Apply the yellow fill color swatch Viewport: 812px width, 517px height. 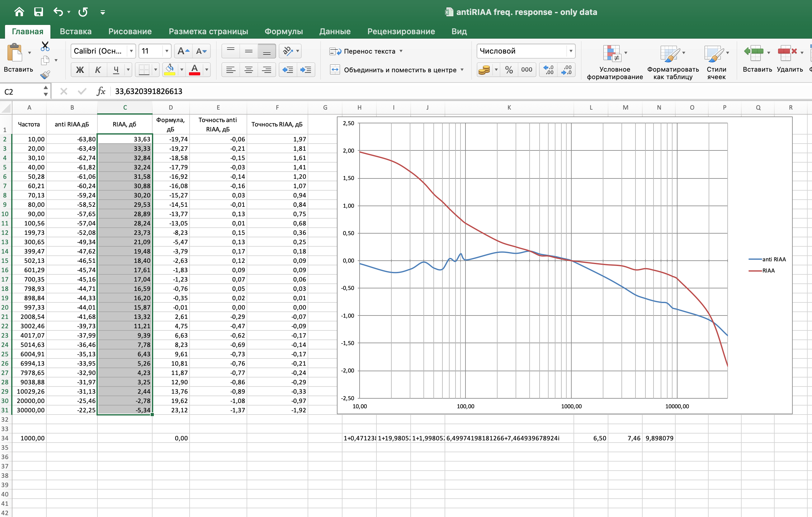pyautogui.click(x=170, y=70)
